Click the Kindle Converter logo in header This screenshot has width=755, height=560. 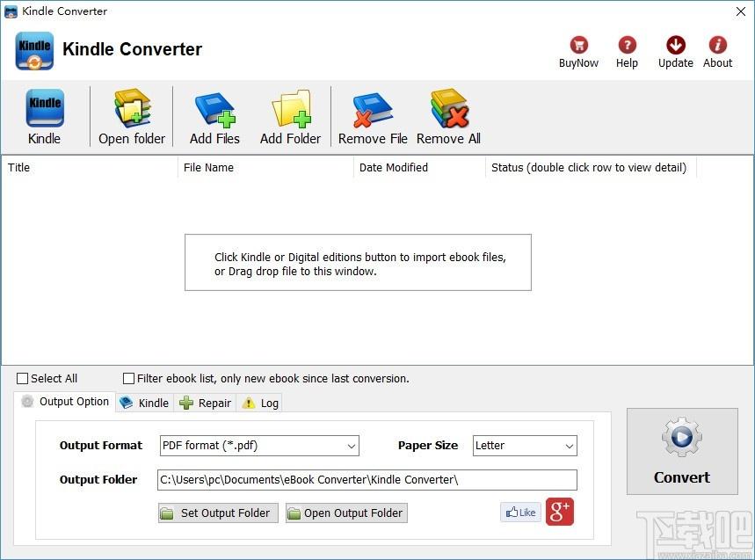click(34, 51)
